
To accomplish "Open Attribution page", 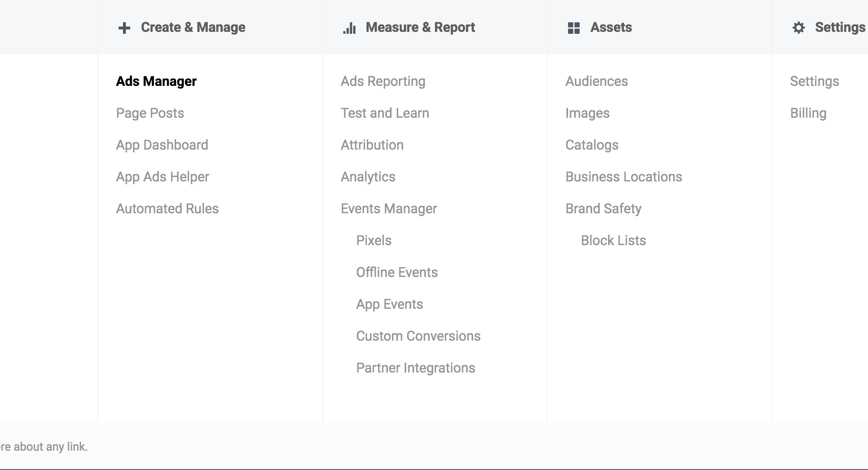I will [x=372, y=145].
